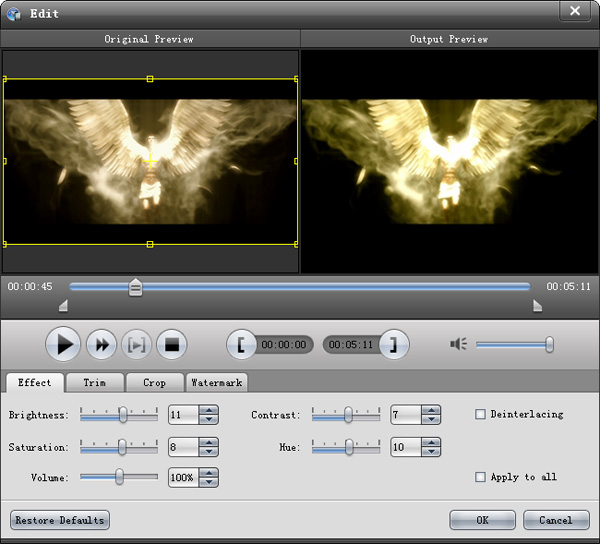Increase Saturation with up arrow
Image resolution: width=600 pixels, height=544 pixels.
209,443
